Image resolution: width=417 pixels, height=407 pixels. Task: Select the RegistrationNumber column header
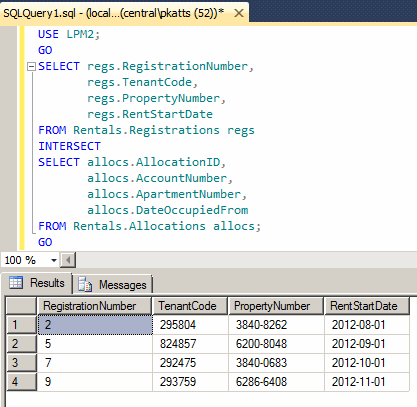(x=95, y=306)
